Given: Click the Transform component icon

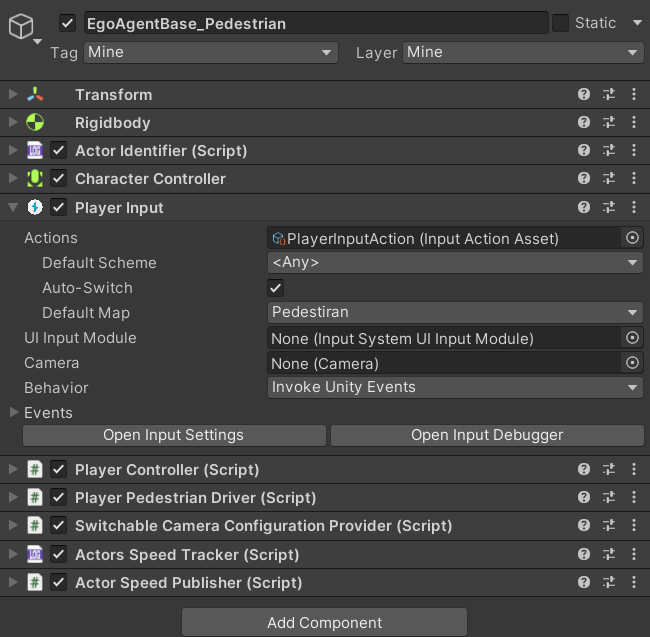Looking at the screenshot, I should [35, 94].
